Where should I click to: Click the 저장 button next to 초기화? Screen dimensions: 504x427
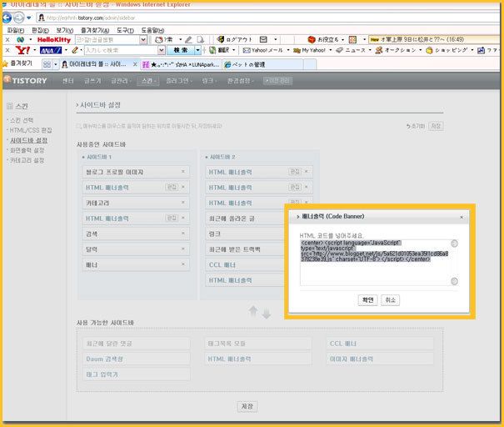[436, 126]
